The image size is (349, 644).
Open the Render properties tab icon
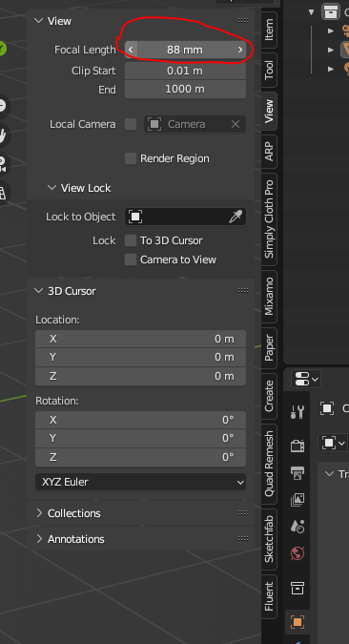pyautogui.click(x=297, y=446)
